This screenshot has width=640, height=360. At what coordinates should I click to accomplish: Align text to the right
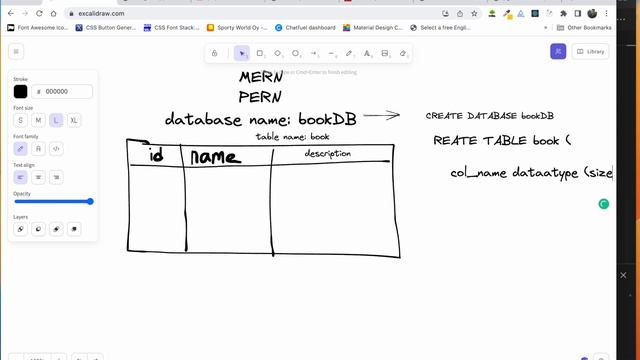56,178
